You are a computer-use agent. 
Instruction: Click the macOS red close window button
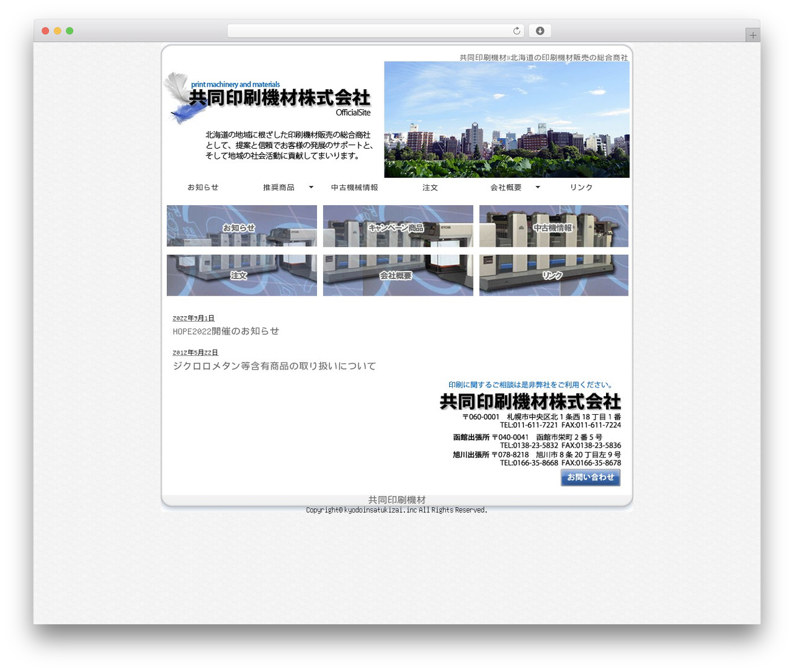[x=45, y=31]
